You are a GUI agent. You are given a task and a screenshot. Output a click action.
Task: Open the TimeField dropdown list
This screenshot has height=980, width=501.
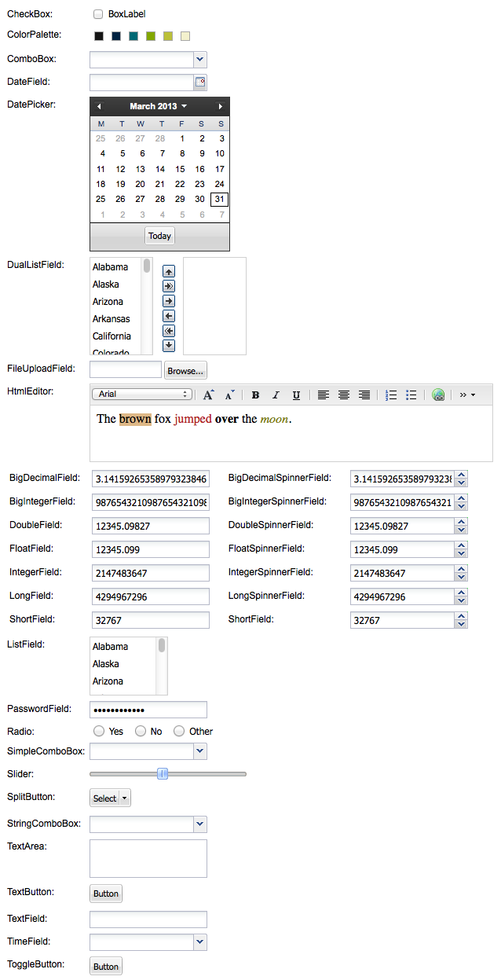[x=199, y=941]
